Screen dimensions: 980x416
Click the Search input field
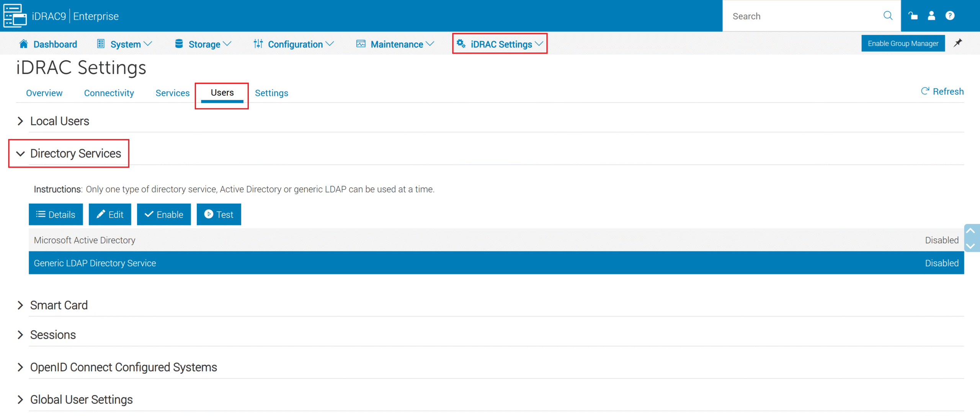pos(800,16)
